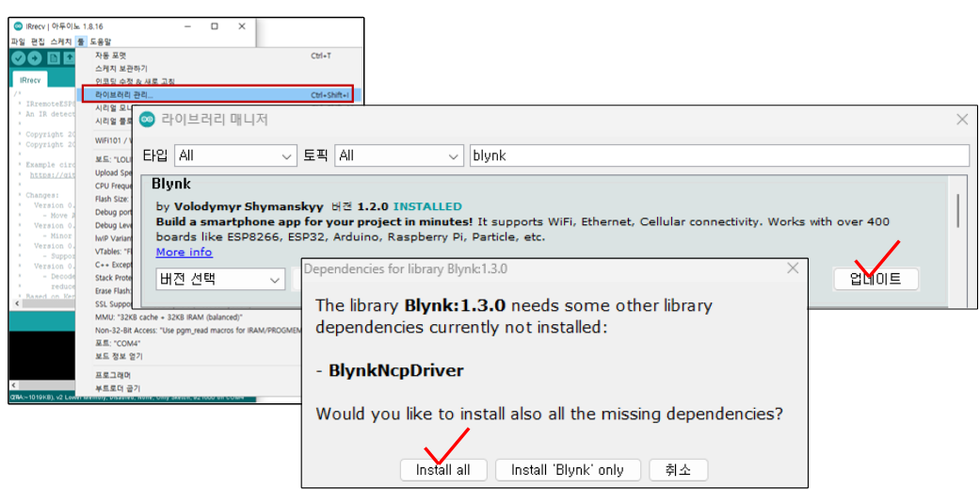Viewport: 980px width, 489px height.
Task: Open the 스케치 menu
Action: point(61,41)
